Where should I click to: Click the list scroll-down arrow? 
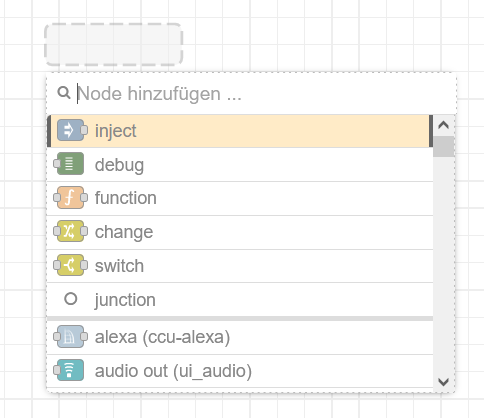pos(443,382)
